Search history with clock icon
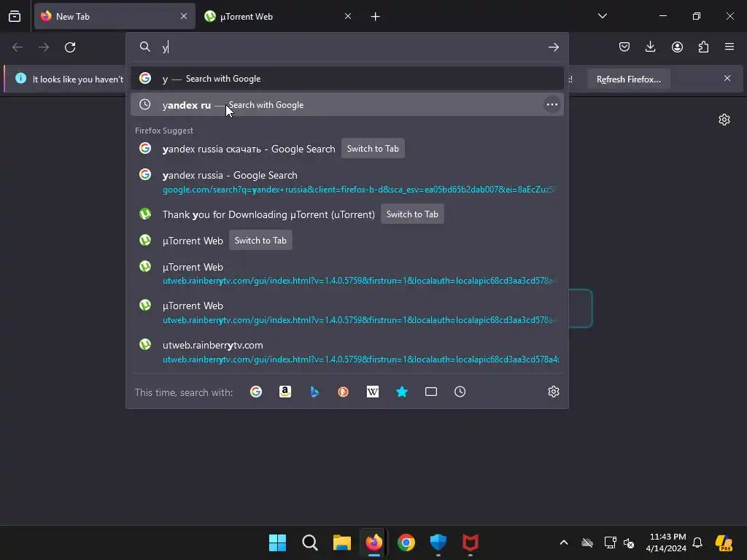 tap(460, 392)
